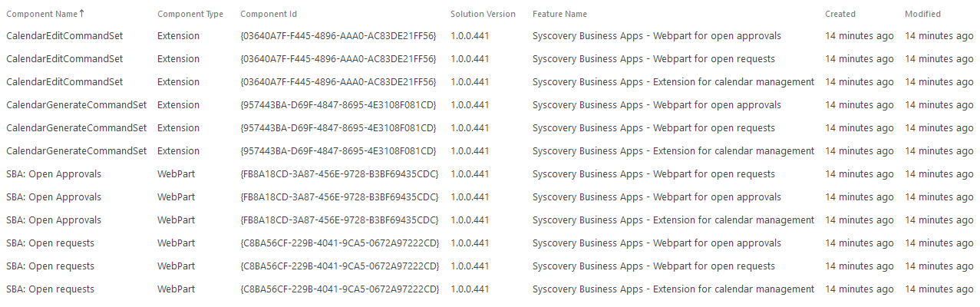The image size is (980, 307).
Task: Click the Component Type column header
Action: click(190, 14)
